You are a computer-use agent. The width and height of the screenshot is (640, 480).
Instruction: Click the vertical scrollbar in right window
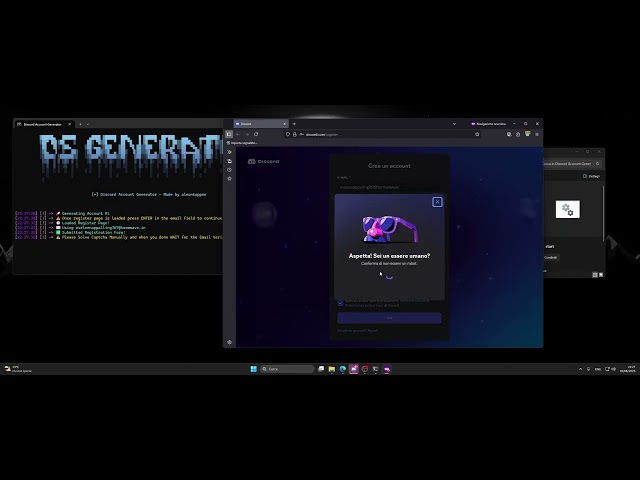click(x=603, y=212)
